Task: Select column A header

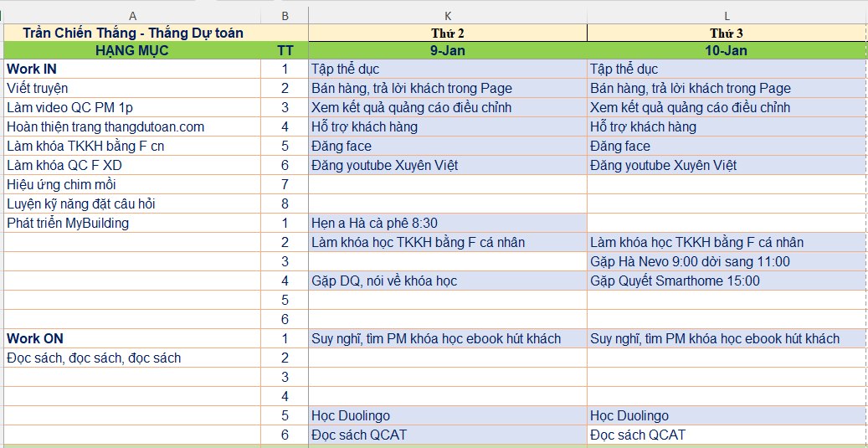Action: click(132, 16)
